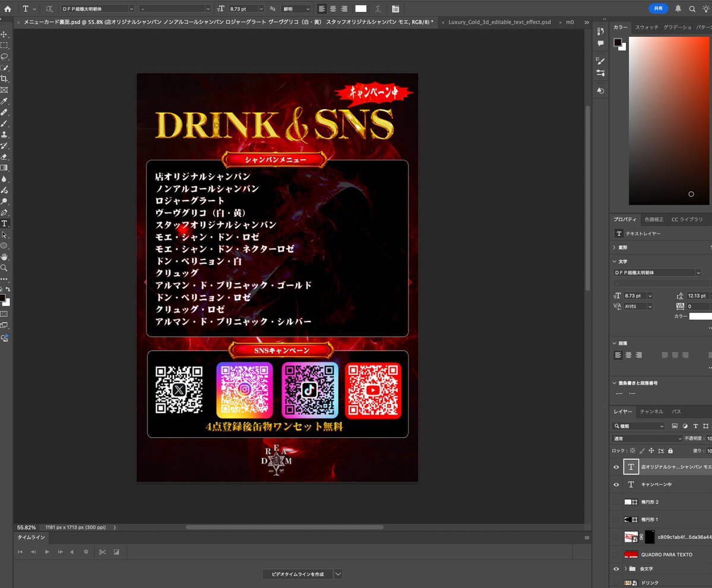The width and height of the screenshot is (712, 588).
Task: Click the ビデオタイムラインを作成 button
Action: coord(298,574)
